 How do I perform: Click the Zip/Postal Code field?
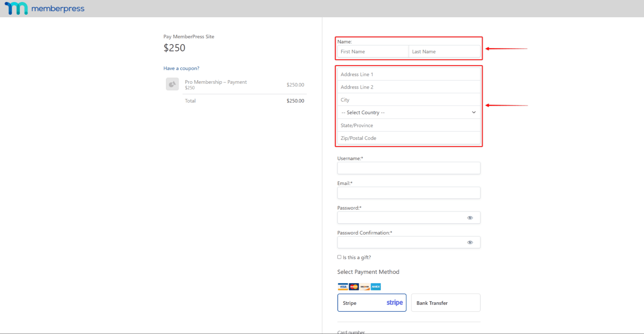pyautogui.click(x=408, y=138)
